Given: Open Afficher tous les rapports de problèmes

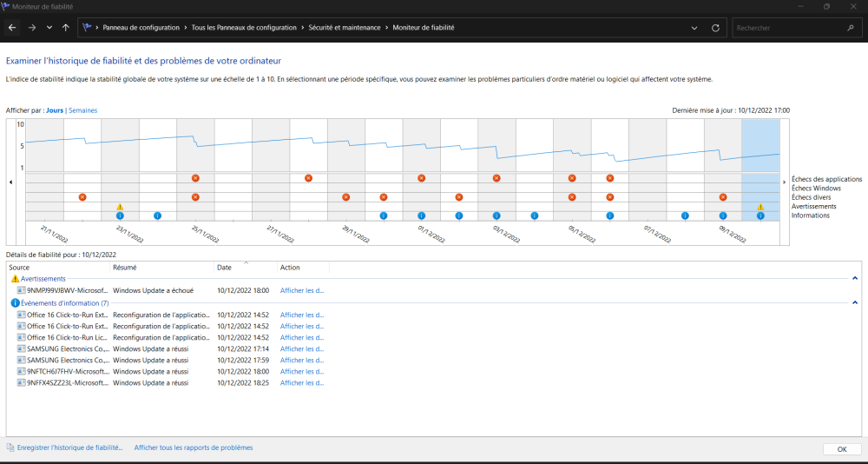Looking at the screenshot, I should [x=194, y=447].
